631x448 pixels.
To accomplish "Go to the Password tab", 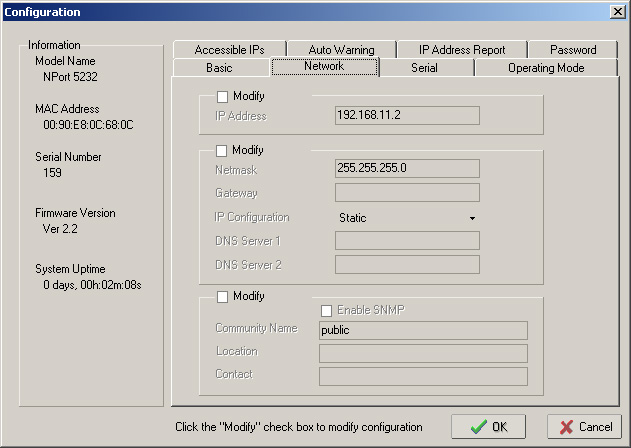I will coord(572,50).
